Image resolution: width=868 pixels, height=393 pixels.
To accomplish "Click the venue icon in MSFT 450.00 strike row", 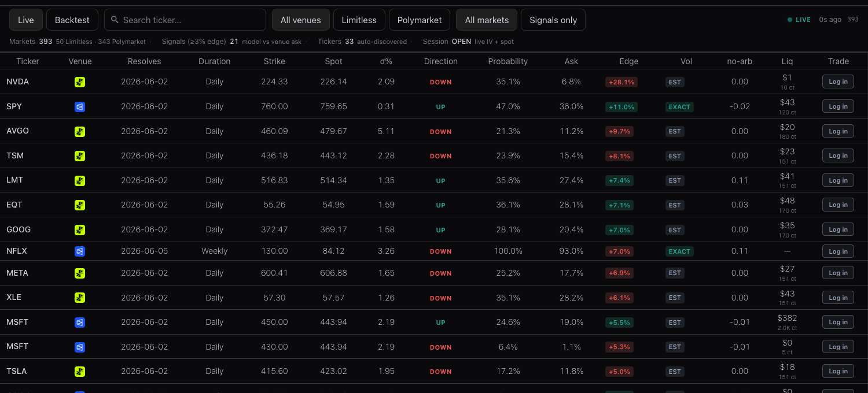I will tap(80, 322).
